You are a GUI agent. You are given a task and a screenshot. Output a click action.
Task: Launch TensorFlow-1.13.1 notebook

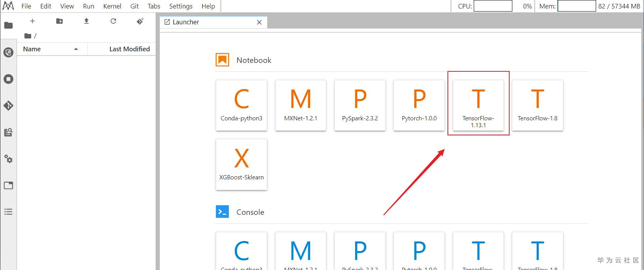click(478, 105)
